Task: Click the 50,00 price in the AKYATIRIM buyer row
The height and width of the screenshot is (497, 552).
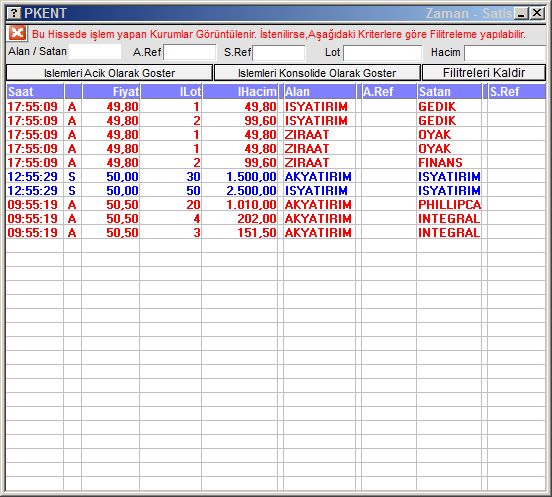Action: pos(122,176)
